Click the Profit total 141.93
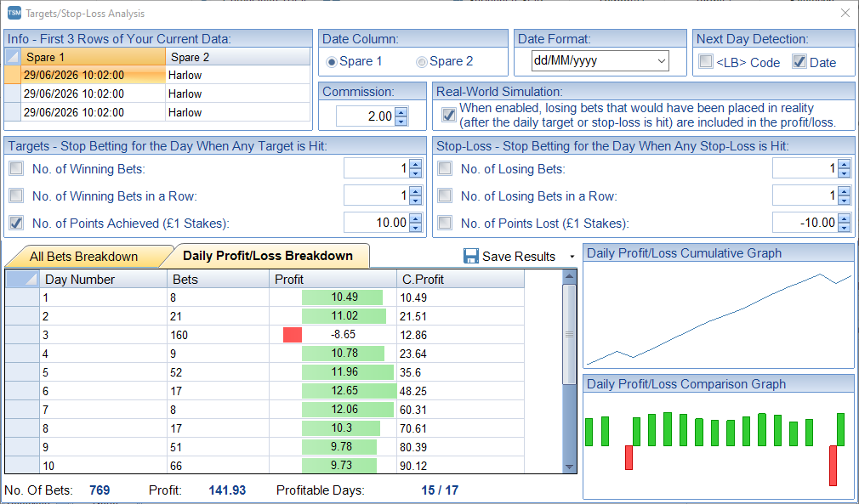The width and height of the screenshot is (859, 504). (227, 490)
